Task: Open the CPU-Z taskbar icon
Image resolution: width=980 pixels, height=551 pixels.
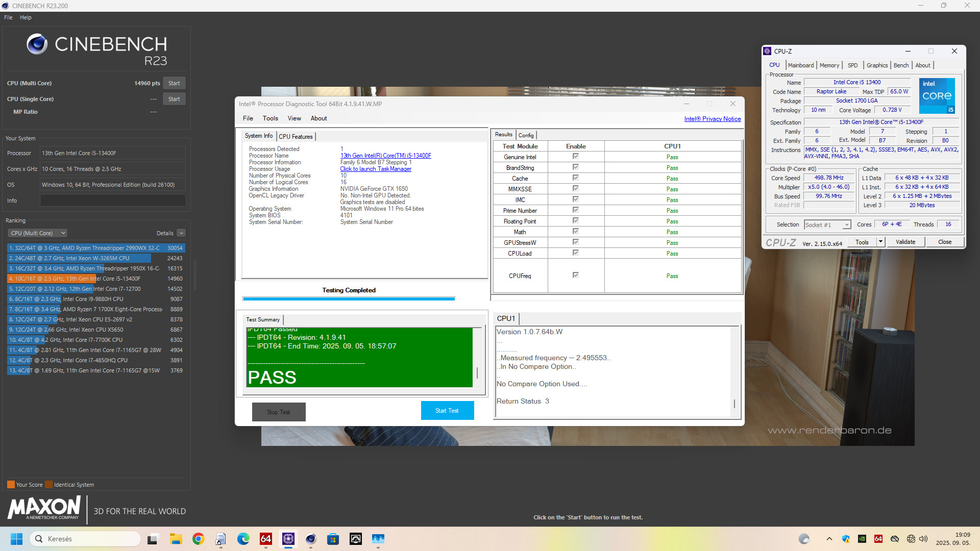Action: (x=288, y=539)
